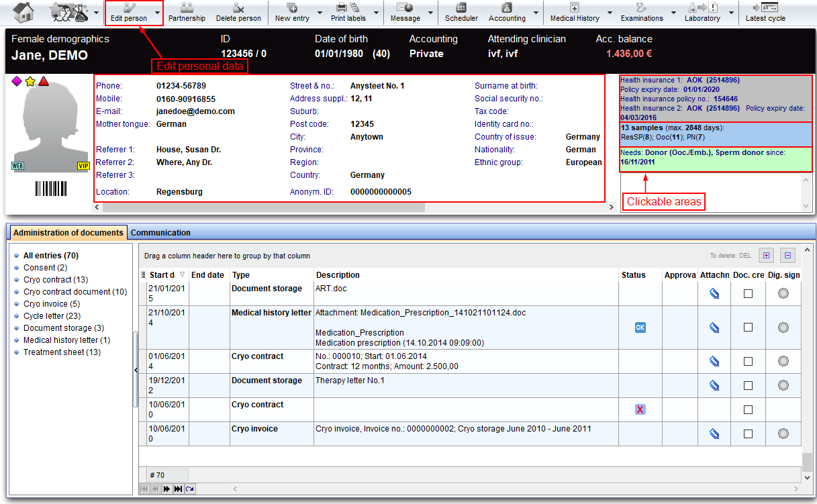
Task: Filter by Treatment sheet (13)
Action: pos(62,352)
